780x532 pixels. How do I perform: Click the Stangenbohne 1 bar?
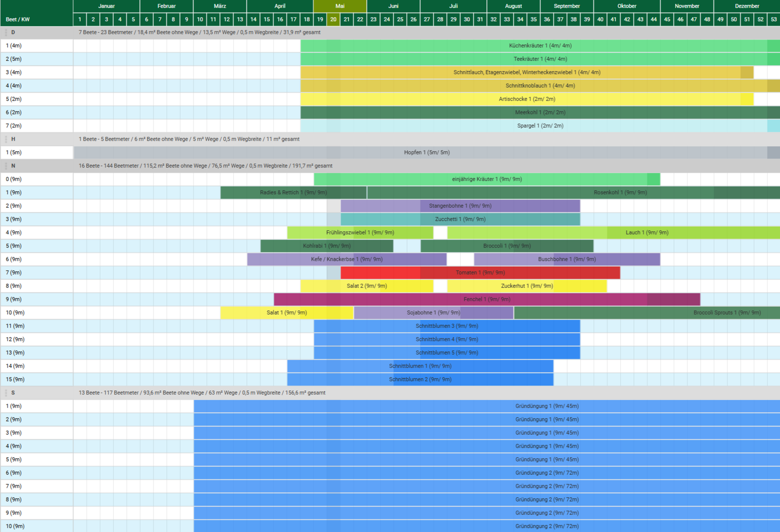[x=460, y=206]
